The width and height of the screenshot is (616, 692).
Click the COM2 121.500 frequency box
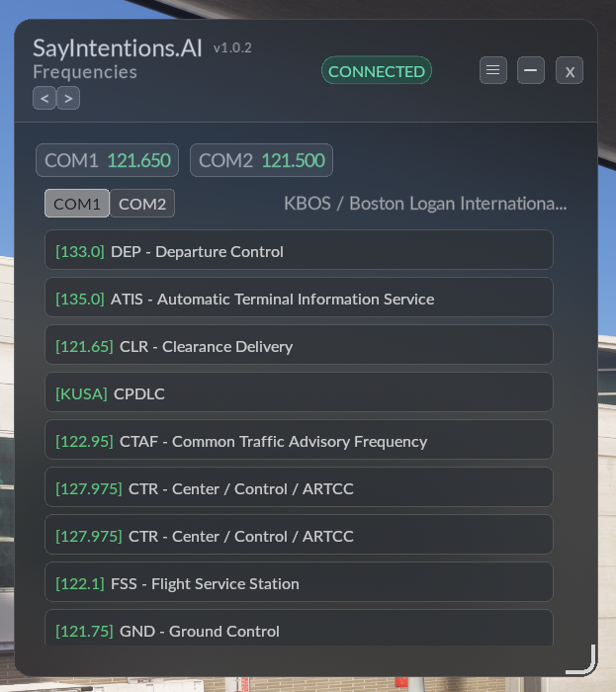pos(261,160)
